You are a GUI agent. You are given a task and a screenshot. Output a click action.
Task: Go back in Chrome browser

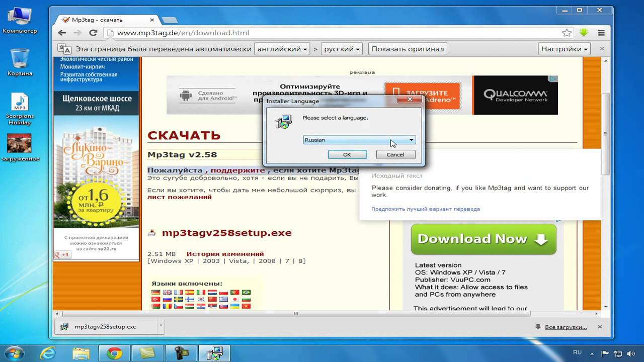pos(62,33)
